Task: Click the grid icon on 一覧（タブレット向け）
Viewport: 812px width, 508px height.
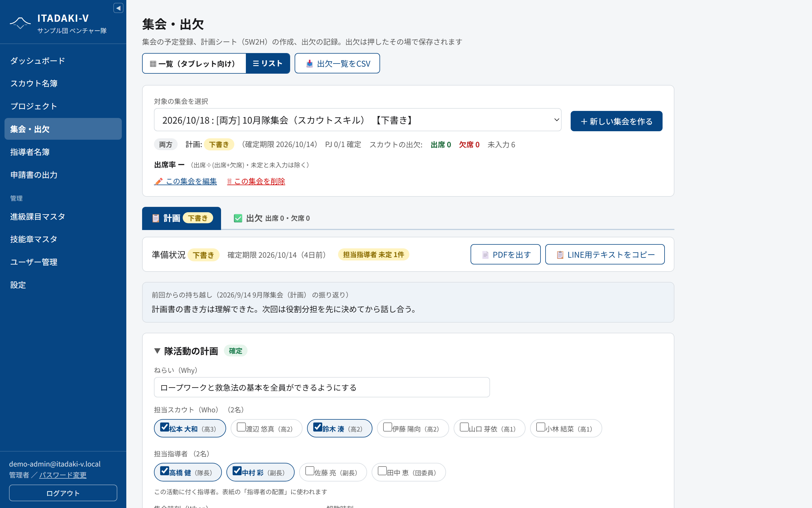Action: coord(153,63)
